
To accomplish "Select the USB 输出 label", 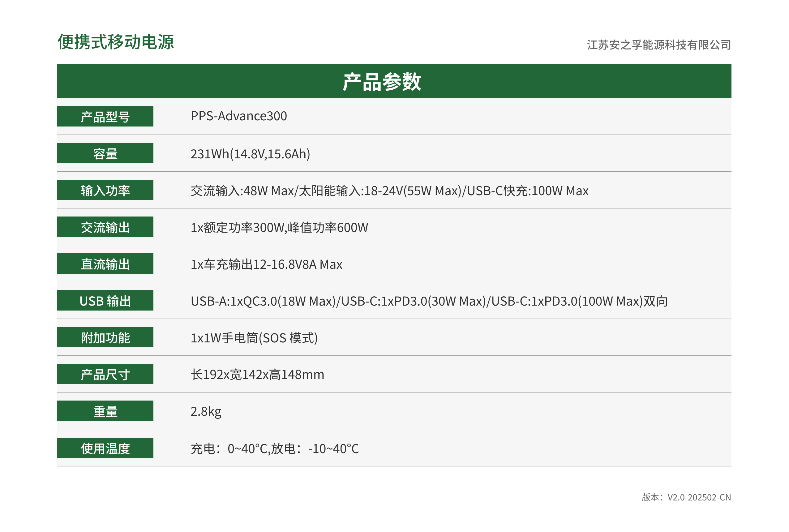I will 105,300.
